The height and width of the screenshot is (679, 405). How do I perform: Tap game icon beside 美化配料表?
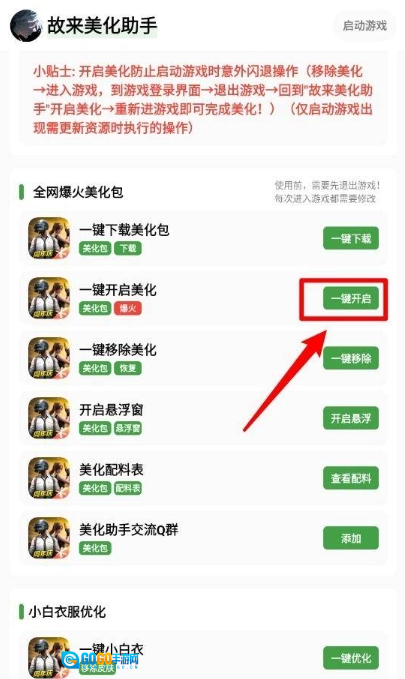49,478
